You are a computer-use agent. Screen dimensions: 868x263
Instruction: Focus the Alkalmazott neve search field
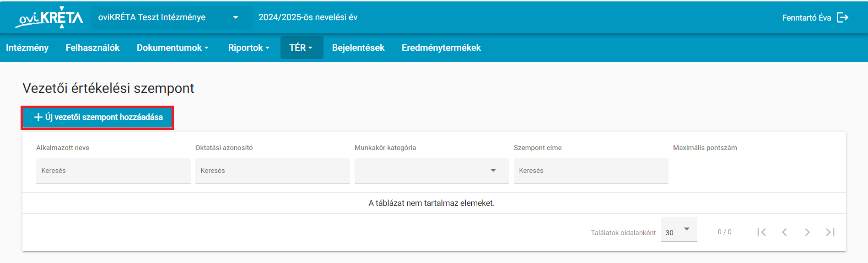click(113, 171)
